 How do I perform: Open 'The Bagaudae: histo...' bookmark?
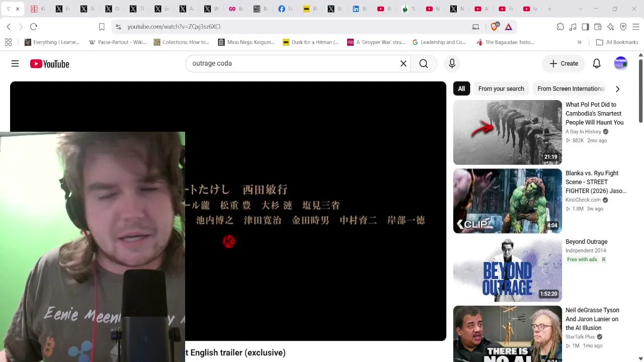pos(506,42)
